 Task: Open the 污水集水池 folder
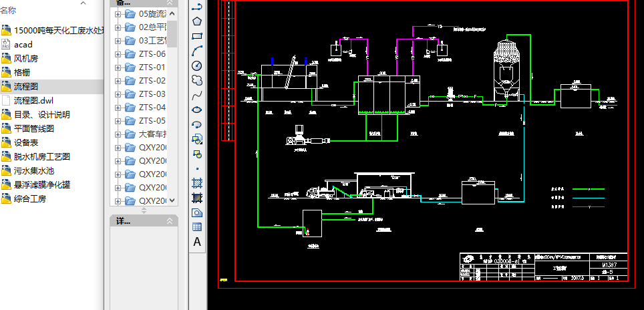pos(34,170)
